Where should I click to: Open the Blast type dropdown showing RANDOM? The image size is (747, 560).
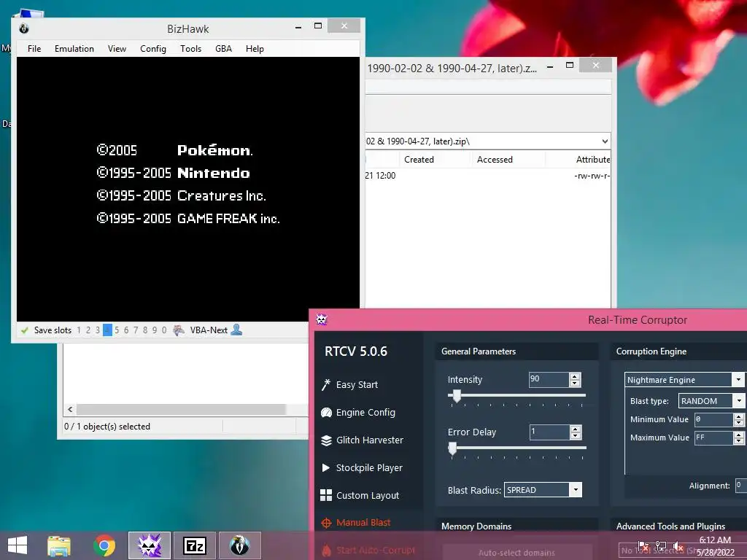click(738, 401)
